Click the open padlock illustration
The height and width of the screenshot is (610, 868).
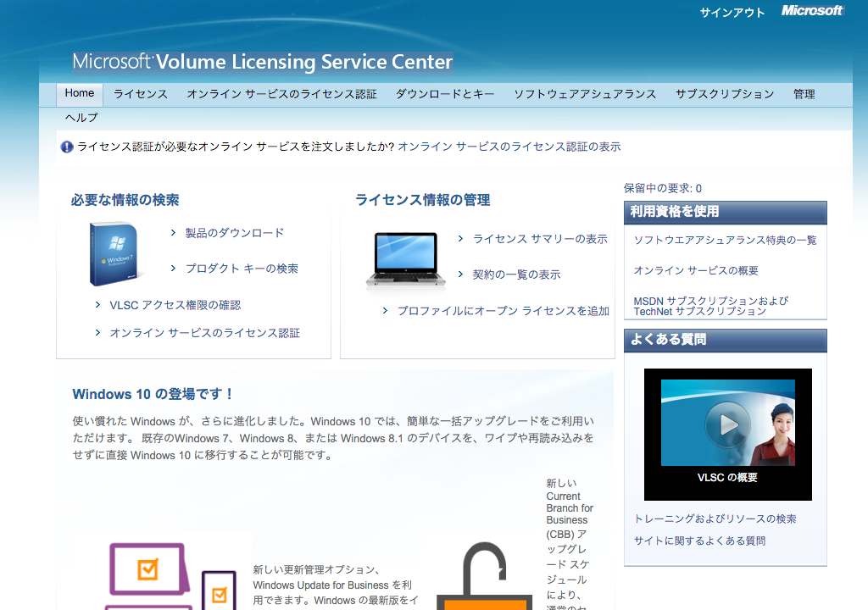pos(484,575)
